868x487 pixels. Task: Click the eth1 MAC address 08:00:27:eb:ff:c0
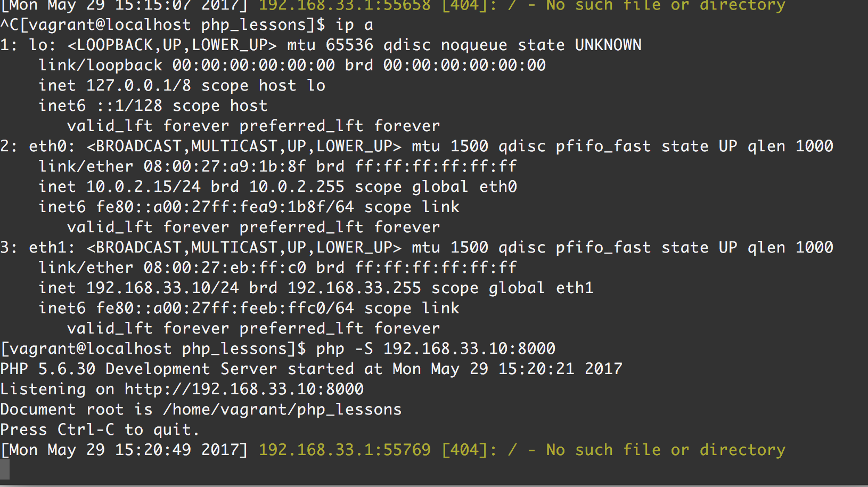point(225,268)
